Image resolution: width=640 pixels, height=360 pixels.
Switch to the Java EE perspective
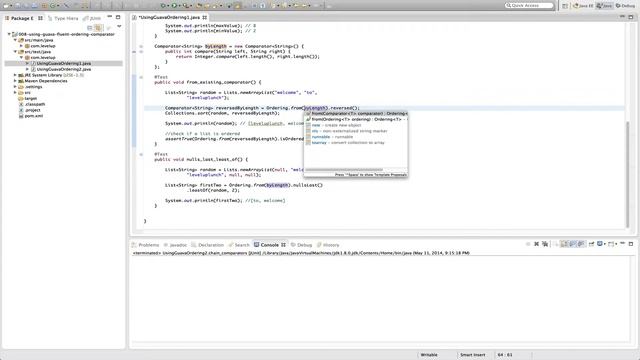coord(583,6)
